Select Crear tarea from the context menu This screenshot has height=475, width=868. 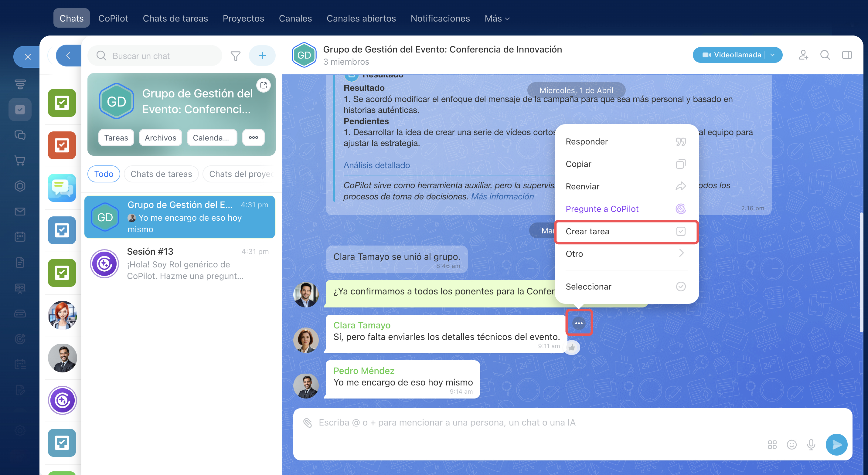[626, 231]
